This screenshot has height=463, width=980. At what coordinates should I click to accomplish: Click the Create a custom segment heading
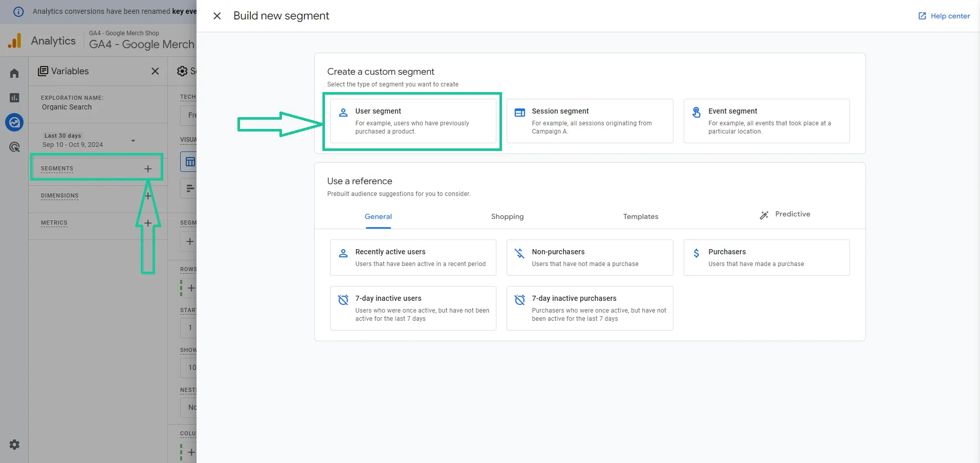381,72
